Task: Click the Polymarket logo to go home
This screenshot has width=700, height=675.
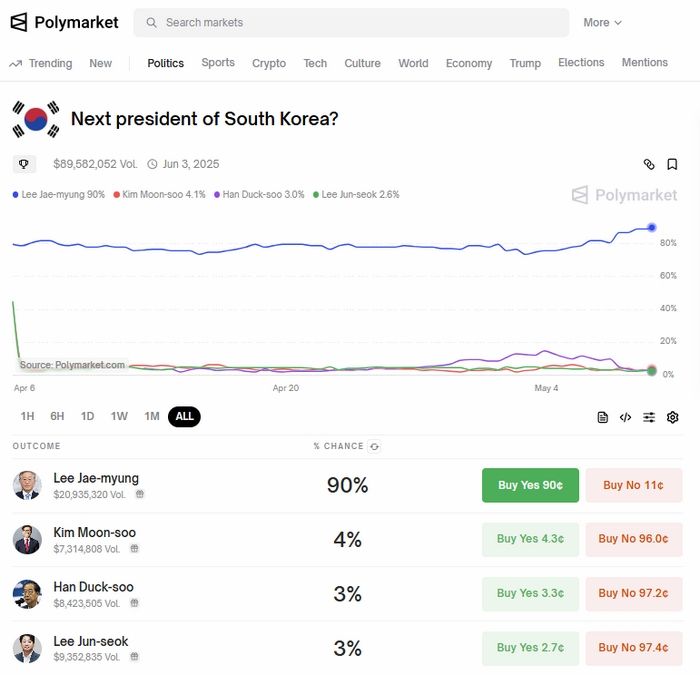Action: click(64, 22)
